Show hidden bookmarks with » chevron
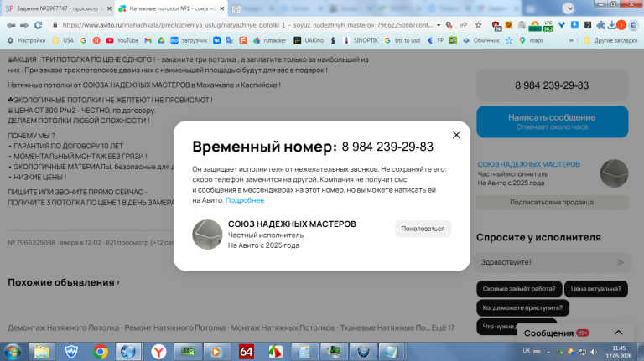644x361 pixels. click(x=571, y=40)
